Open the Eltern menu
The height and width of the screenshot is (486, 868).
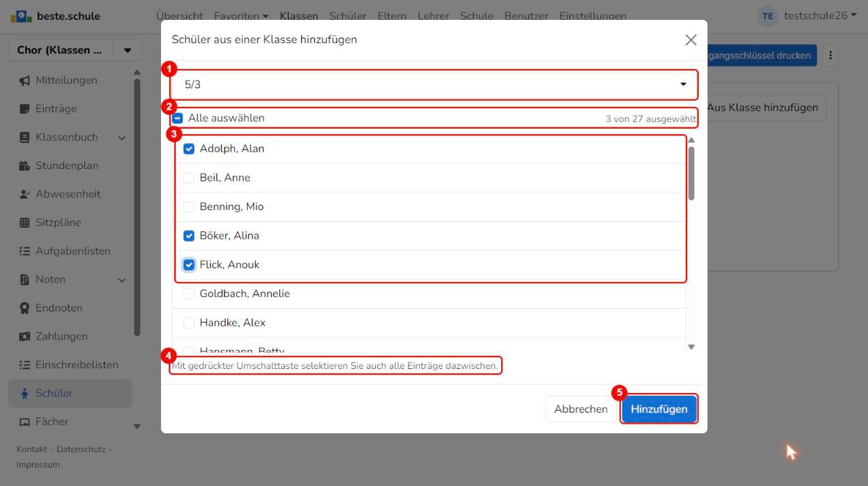point(392,16)
